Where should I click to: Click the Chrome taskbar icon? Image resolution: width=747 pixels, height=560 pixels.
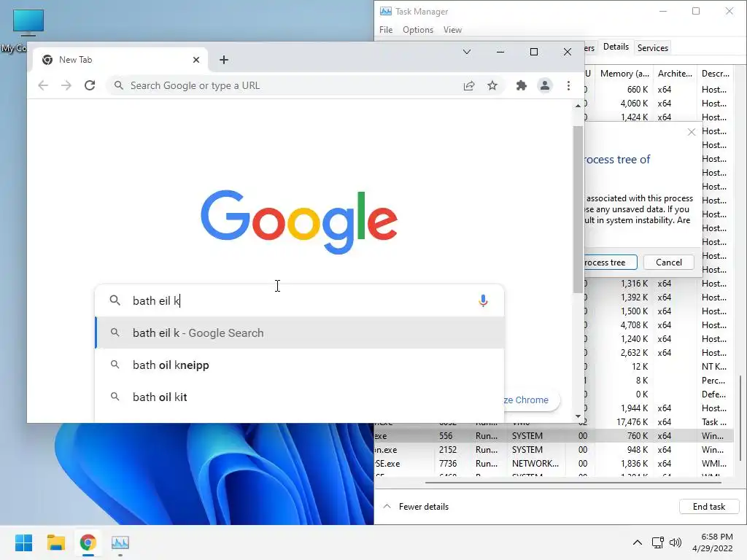(x=88, y=542)
